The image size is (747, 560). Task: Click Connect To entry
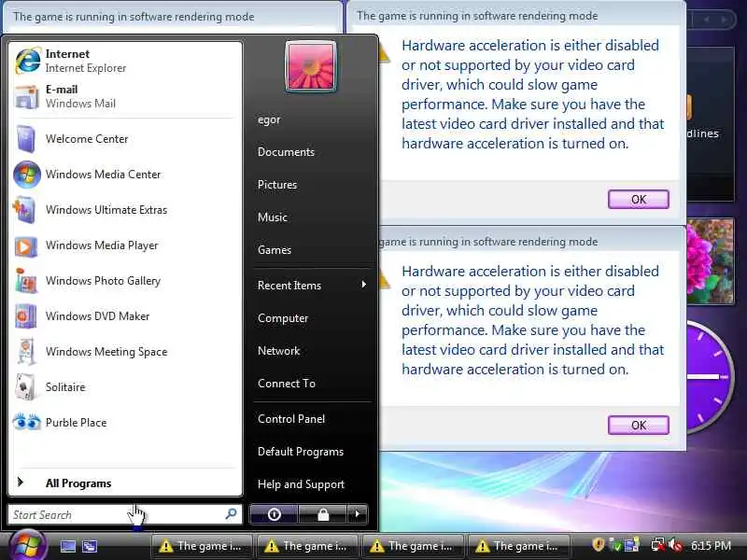287,384
